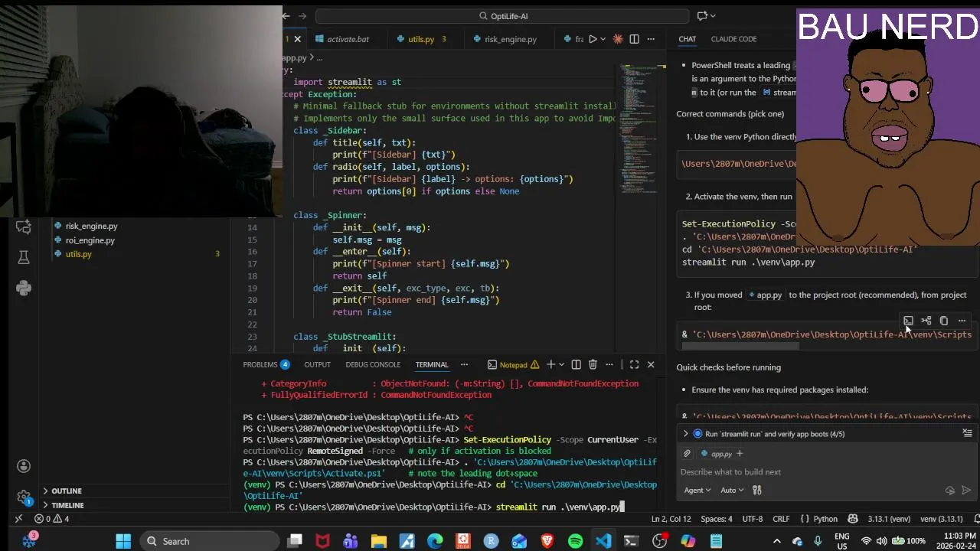Image resolution: width=980 pixels, height=551 pixels.
Task: Open the Run options dropdown arrow
Action: [603, 39]
